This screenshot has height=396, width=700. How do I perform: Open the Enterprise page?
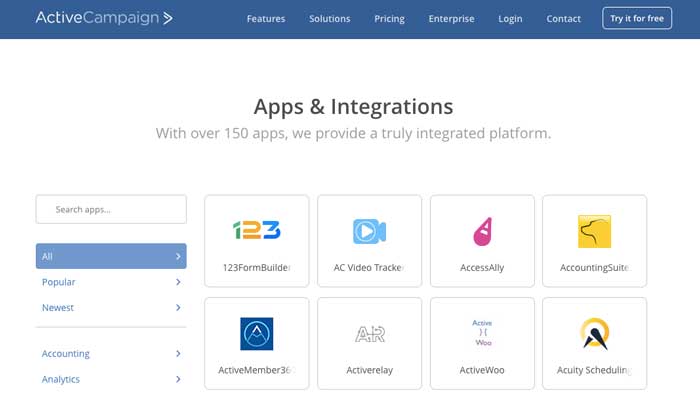click(451, 19)
